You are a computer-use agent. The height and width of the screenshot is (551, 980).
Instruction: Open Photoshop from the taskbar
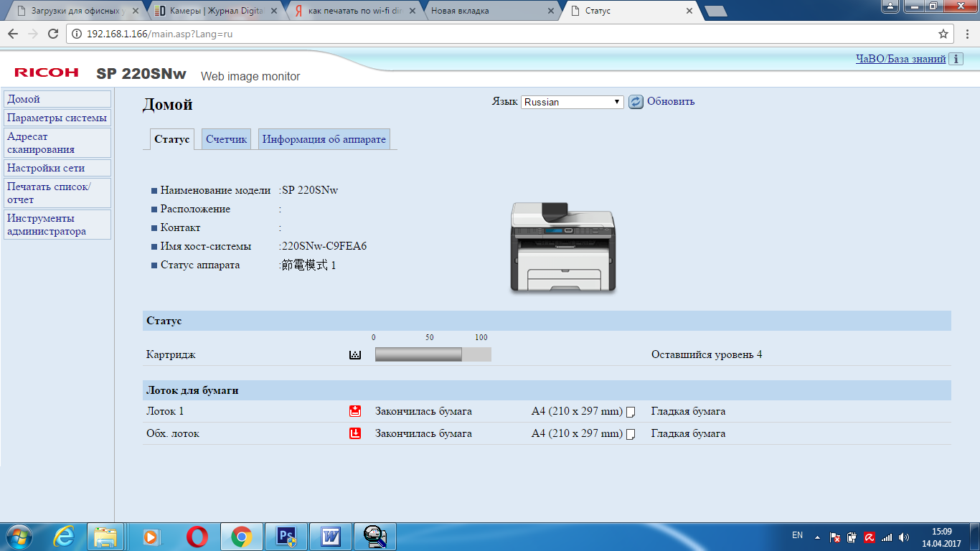286,537
